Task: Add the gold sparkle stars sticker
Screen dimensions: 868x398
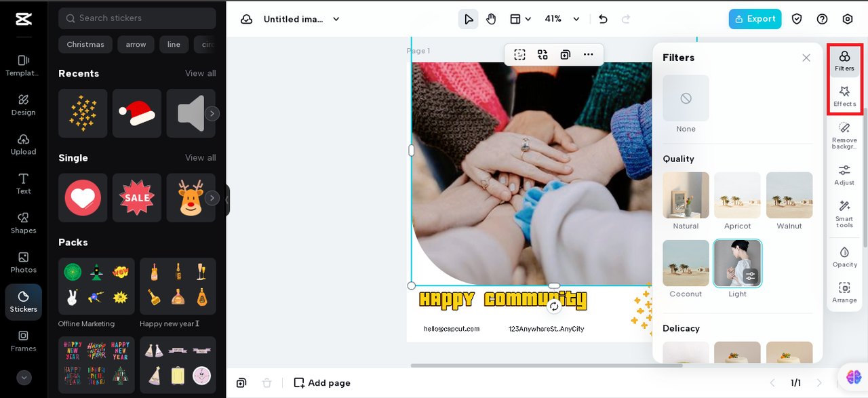Action: (83, 113)
